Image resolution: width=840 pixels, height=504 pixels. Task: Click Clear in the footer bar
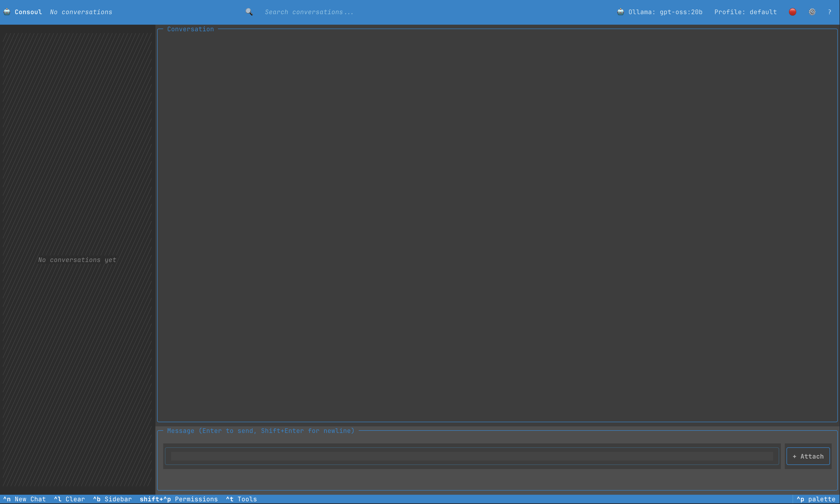[69, 499]
